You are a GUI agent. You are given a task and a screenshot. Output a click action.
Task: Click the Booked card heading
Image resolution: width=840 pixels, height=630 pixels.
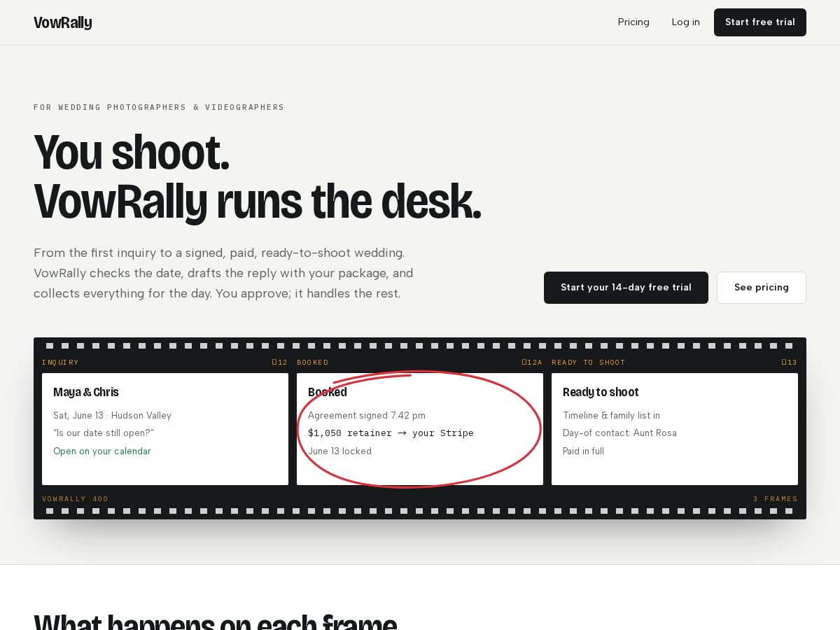click(x=328, y=392)
